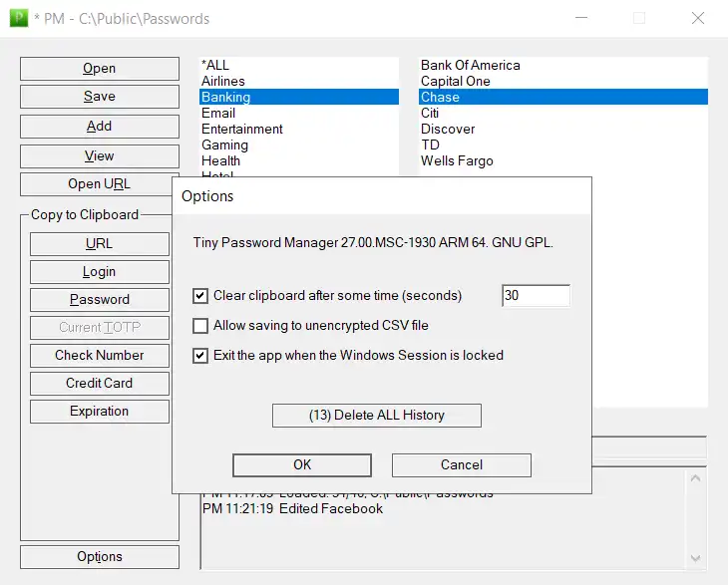Image resolution: width=728 pixels, height=585 pixels.
Task: Close the PM window
Action: pos(698,19)
